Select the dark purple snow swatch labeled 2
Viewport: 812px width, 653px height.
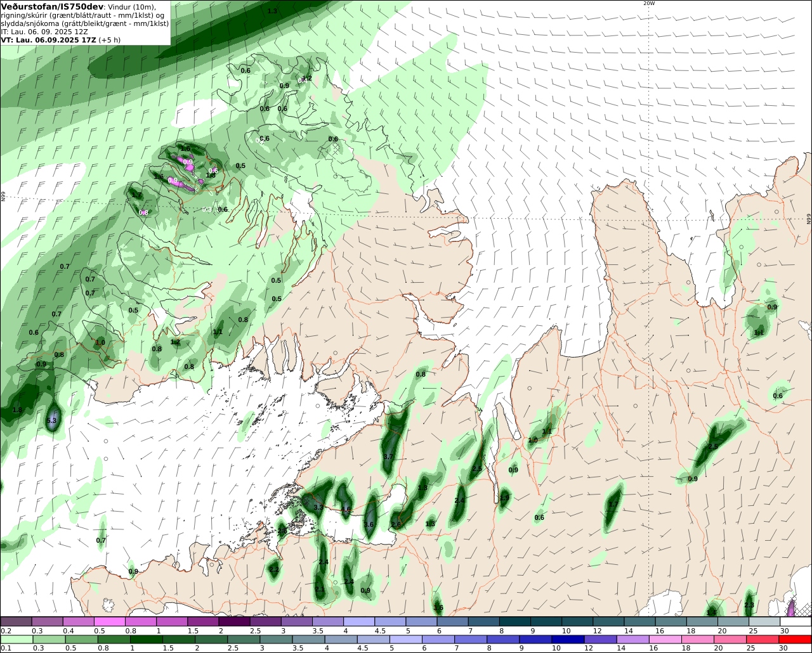point(234,622)
